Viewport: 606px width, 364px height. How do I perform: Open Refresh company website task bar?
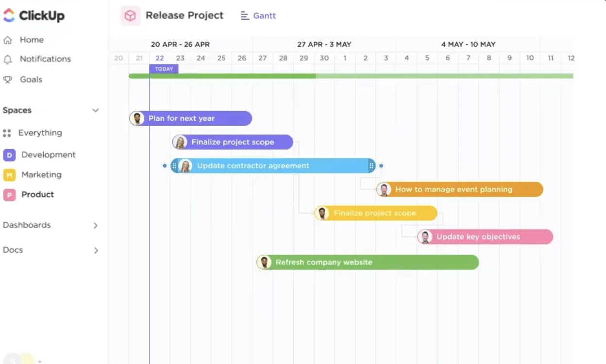(x=368, y=263)
